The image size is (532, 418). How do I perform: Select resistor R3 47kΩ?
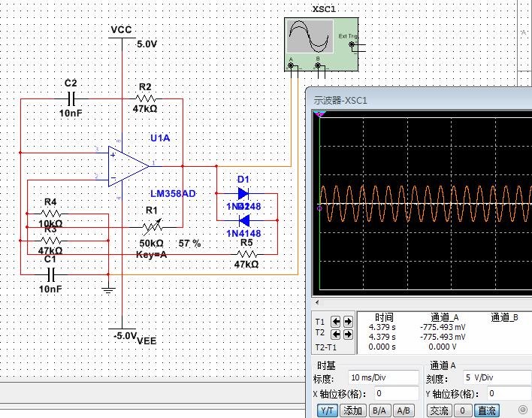click(50, 241)
